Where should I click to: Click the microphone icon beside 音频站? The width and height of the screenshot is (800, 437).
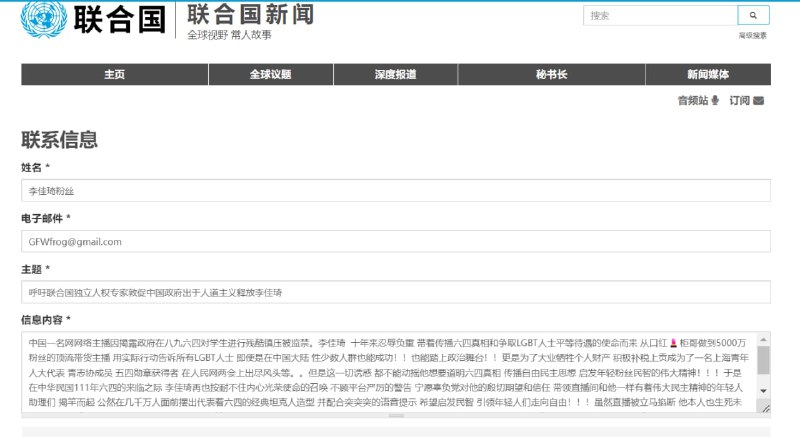[x=715, y=100]
